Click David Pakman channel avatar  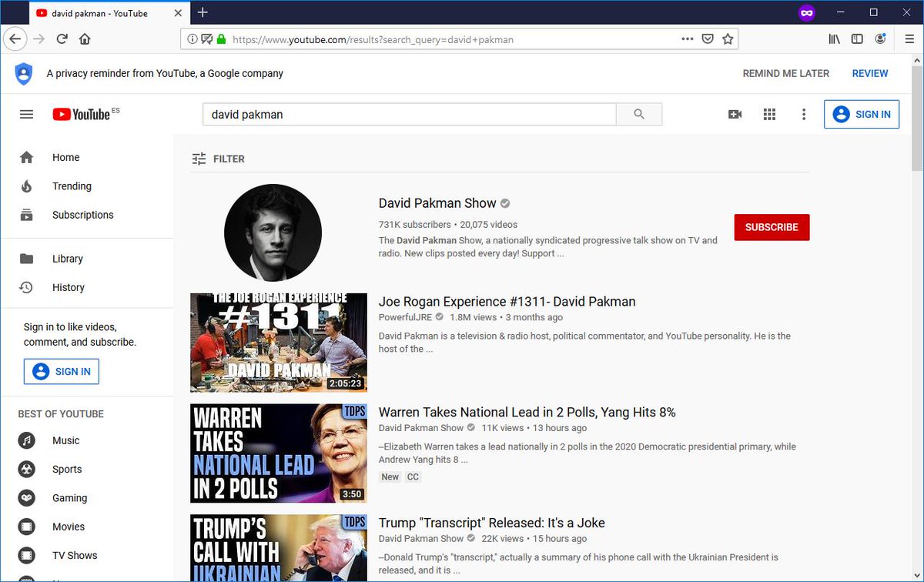click(x=273, y=232)
